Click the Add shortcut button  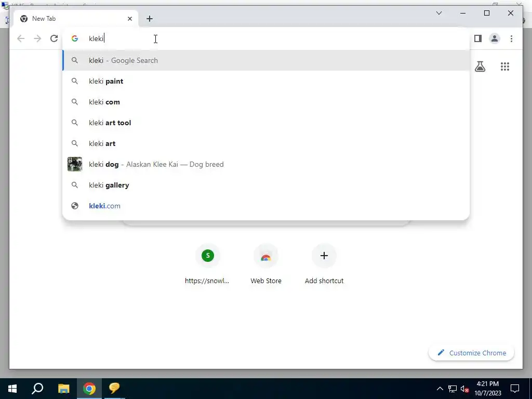point(324,263)
